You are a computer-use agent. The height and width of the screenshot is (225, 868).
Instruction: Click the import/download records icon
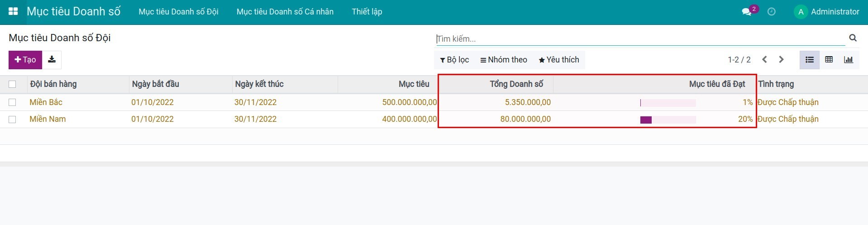pyautogui.click(x=52, y=60)
